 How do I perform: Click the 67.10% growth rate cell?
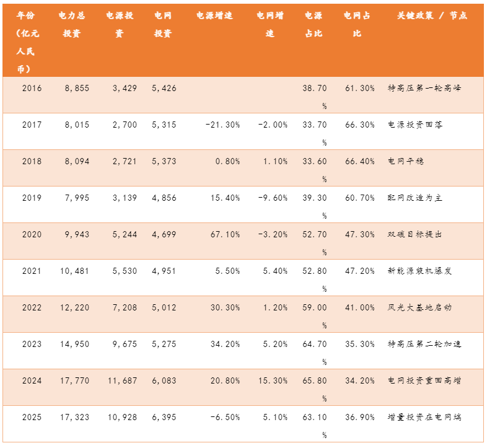[x=222, y=235]
